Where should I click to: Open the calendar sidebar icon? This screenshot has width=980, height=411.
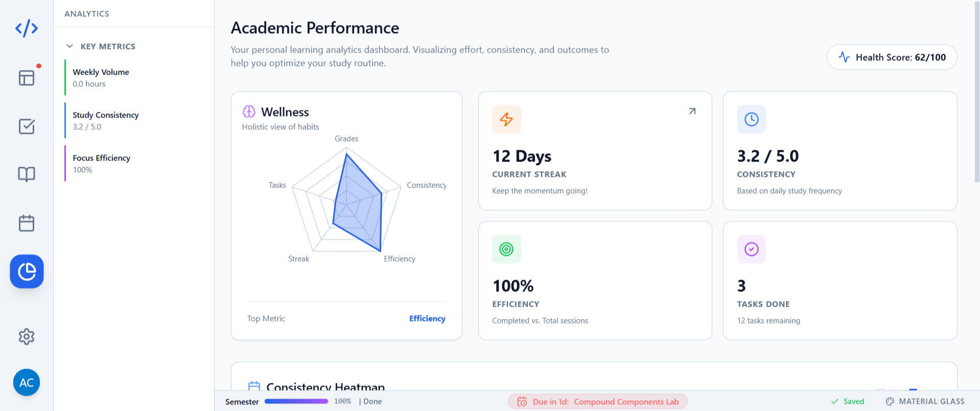coord(27,223)
